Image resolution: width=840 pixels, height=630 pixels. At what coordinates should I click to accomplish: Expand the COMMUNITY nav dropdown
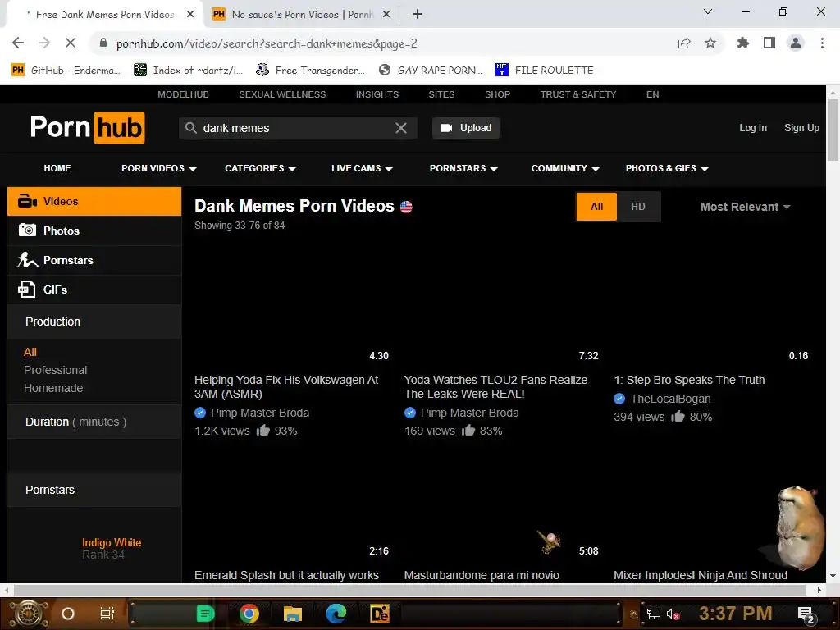click(564, 168)
